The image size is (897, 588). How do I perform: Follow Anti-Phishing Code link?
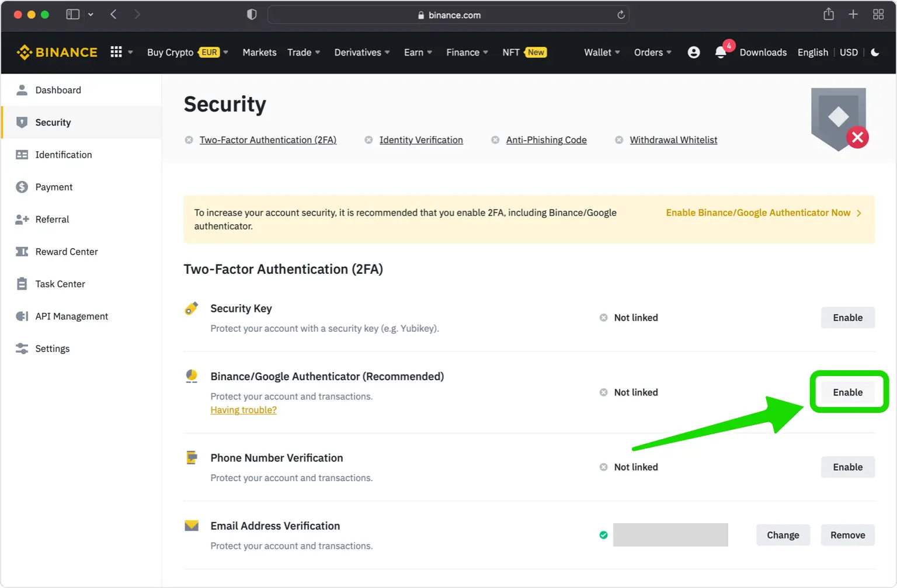pos(547,140)
